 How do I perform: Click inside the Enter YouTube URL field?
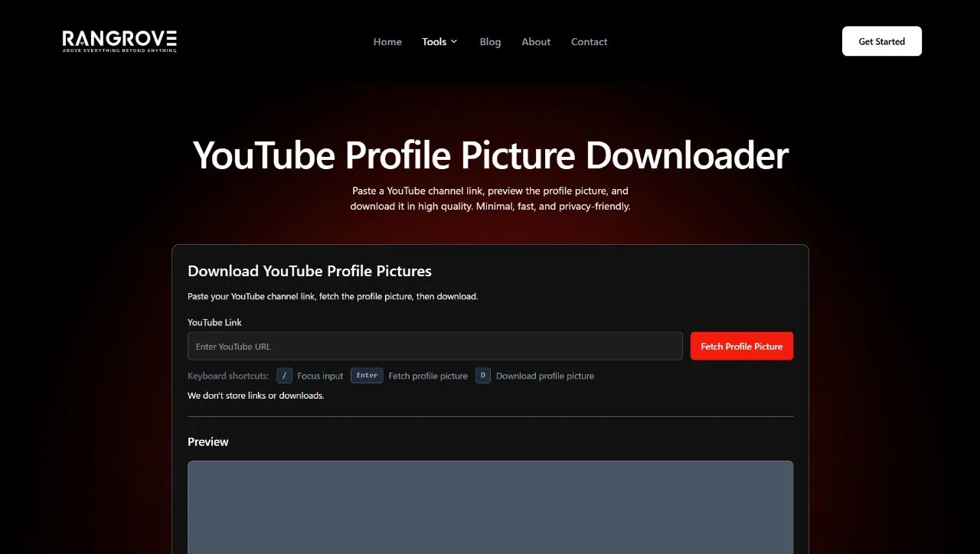click(x=434, y=346)
